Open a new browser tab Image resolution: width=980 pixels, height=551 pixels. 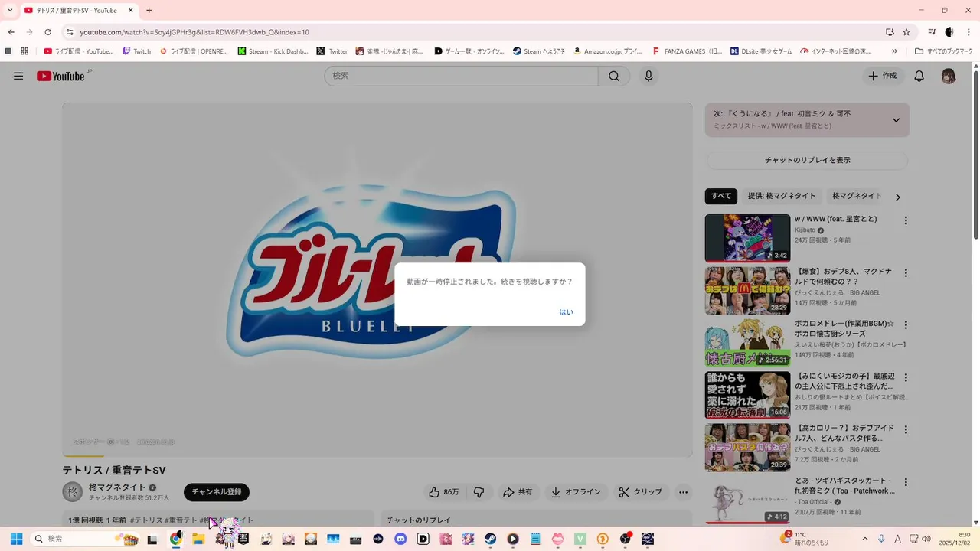(149, 10)
